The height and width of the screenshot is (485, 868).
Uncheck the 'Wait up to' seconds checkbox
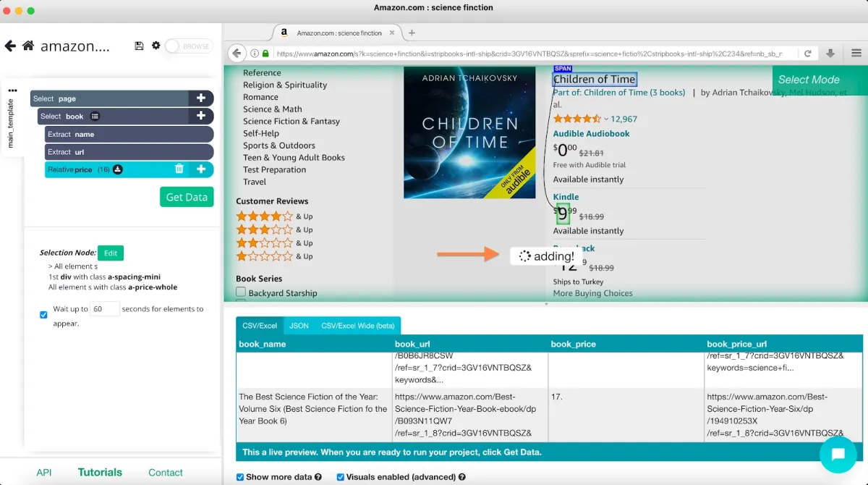tap(43, 315)
